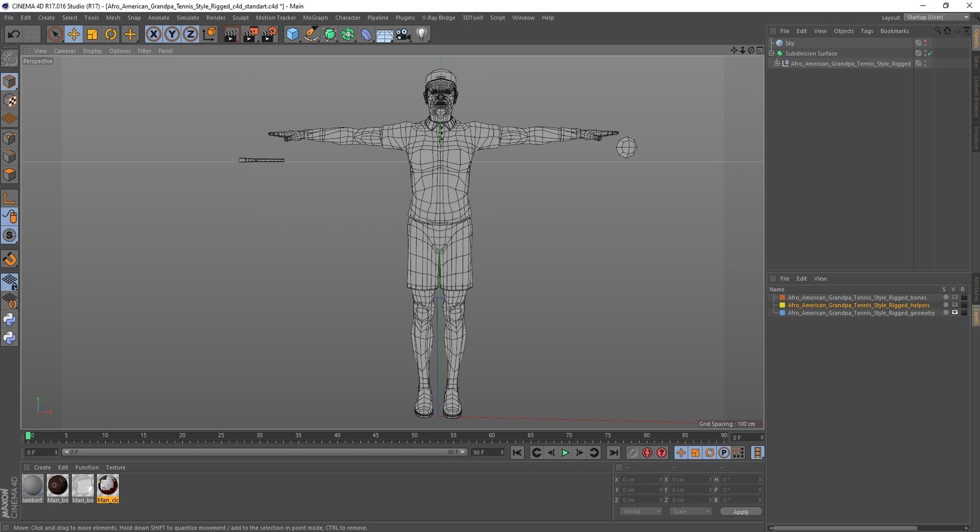Screen dimensions: 980x532
Task: Click Rigged_geometry layer blue color swatch
Action: pyautogui.click(x=782, y=313)
